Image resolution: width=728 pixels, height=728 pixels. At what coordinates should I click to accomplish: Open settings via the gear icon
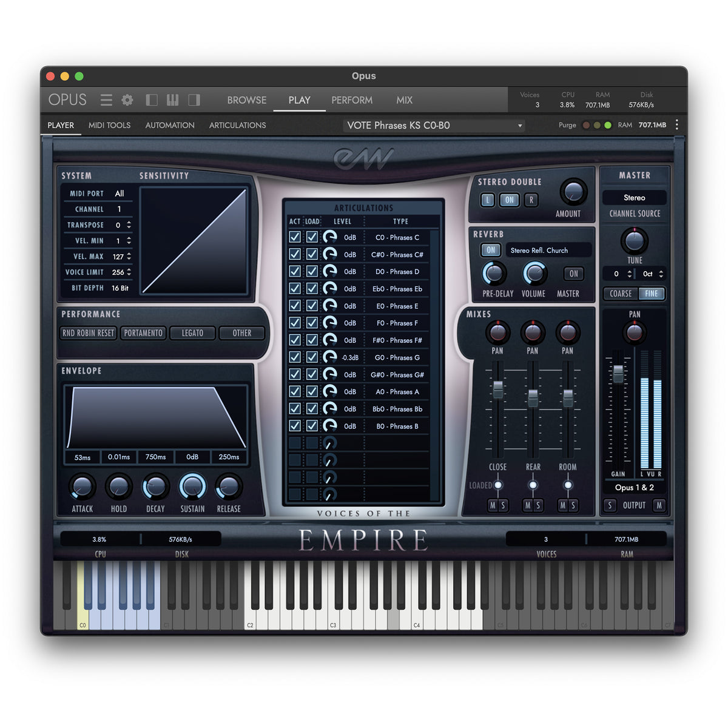127,100
